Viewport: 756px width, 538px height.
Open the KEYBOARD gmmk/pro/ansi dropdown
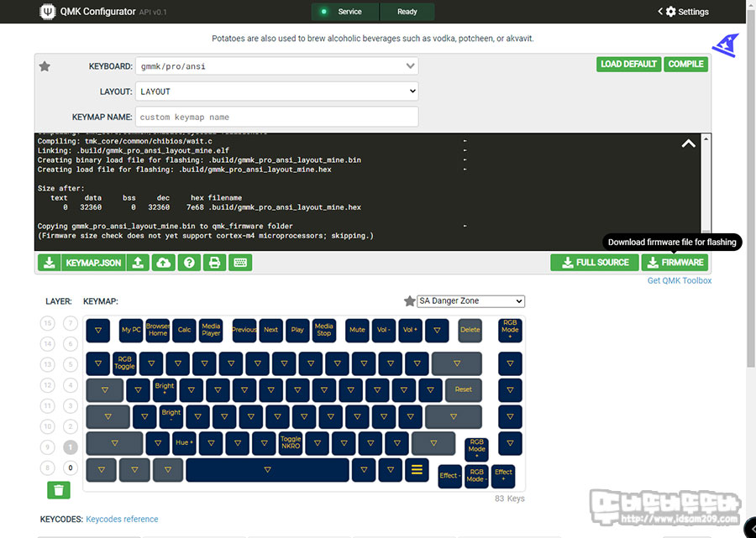tap(276, 66)
